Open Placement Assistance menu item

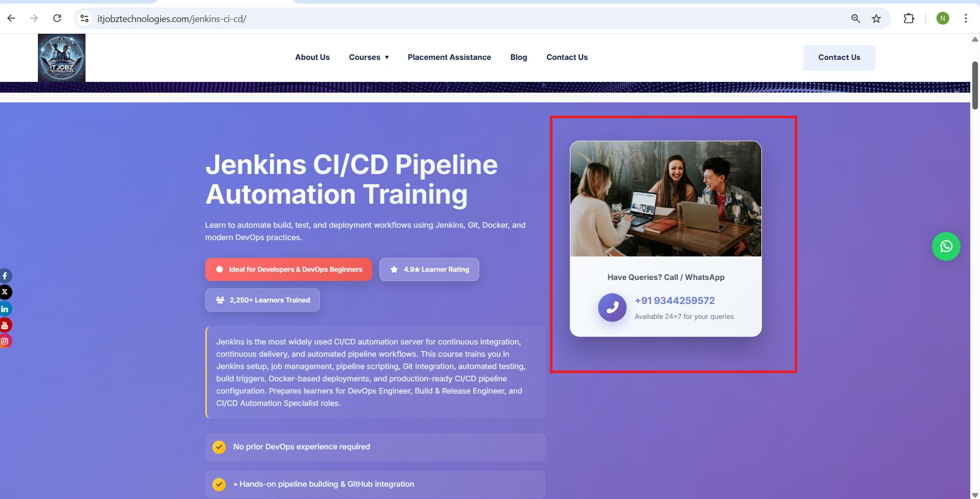[449, 57]
